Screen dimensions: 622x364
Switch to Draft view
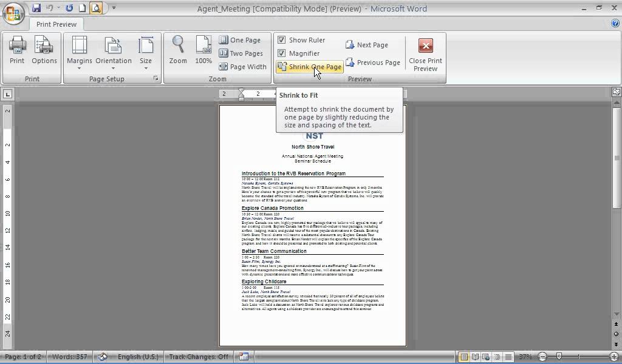pyautogui.click(x=508, y=357)
